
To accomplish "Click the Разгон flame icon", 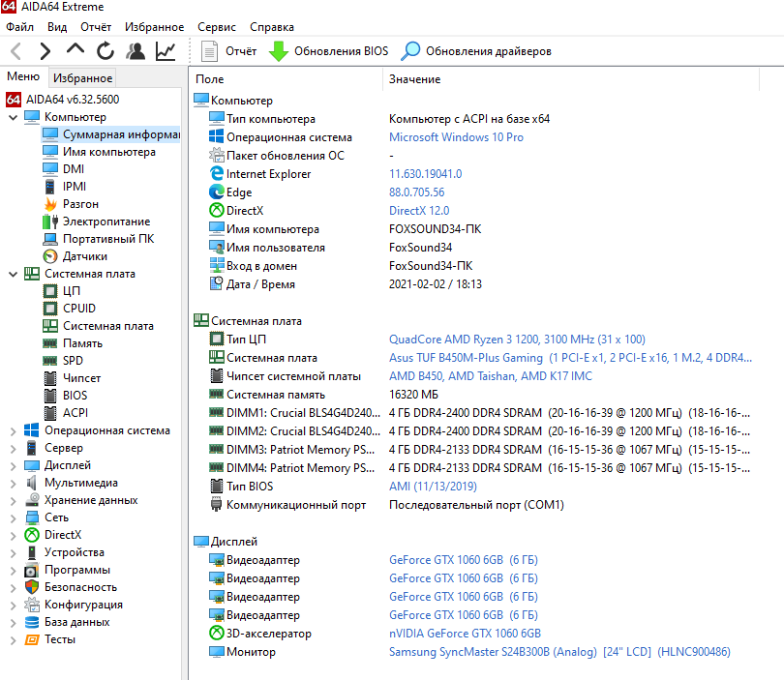I will (50, 204).
